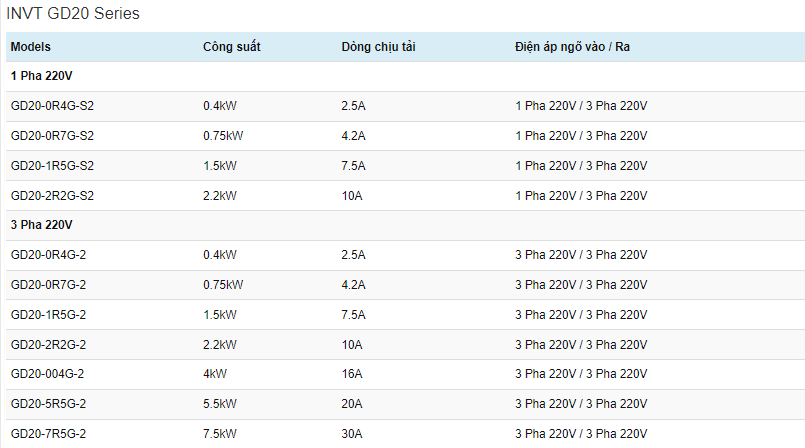This screenshot has width=805, height=448.
Task: Click model GD20-2R2G-2
Action: 48,344
